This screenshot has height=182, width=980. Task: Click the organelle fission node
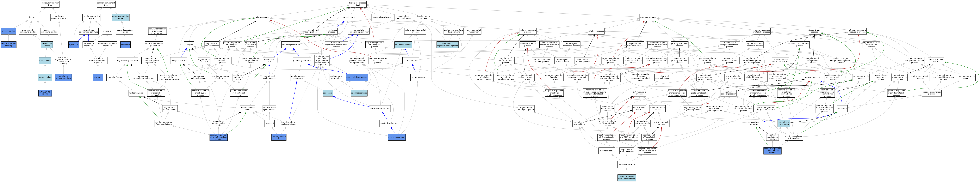coord(114,77)
